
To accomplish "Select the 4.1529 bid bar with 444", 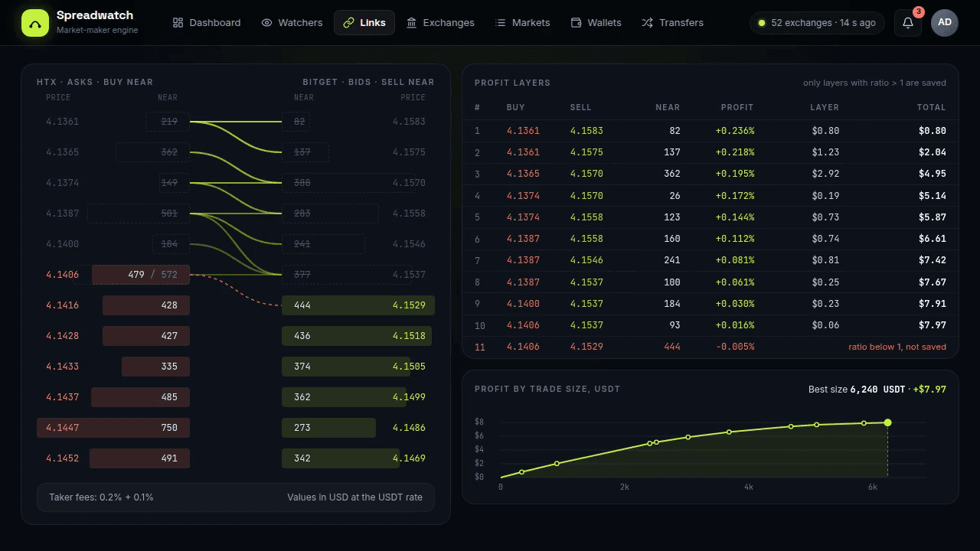I will click(358, 305).
